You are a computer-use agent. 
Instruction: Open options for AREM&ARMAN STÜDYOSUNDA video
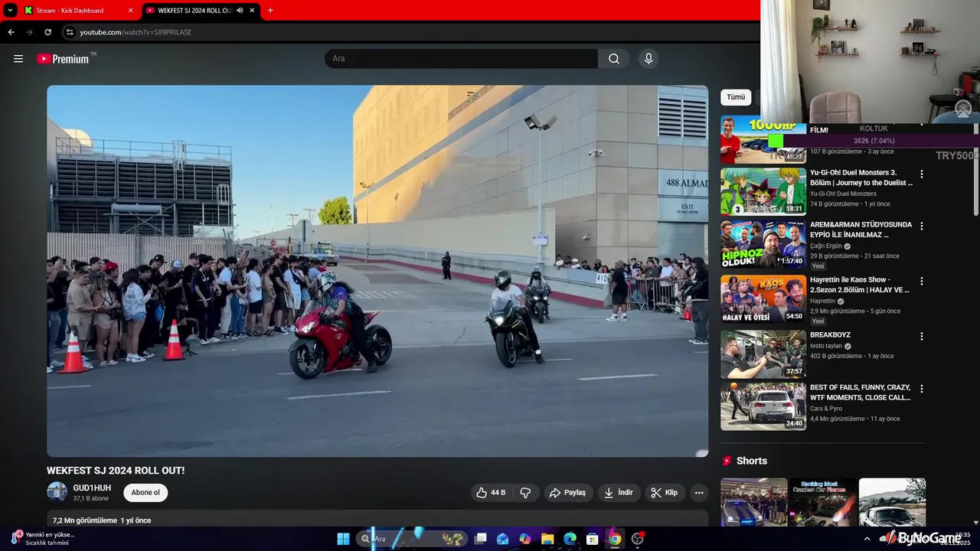pyautogui.click(x=922, y=227)
